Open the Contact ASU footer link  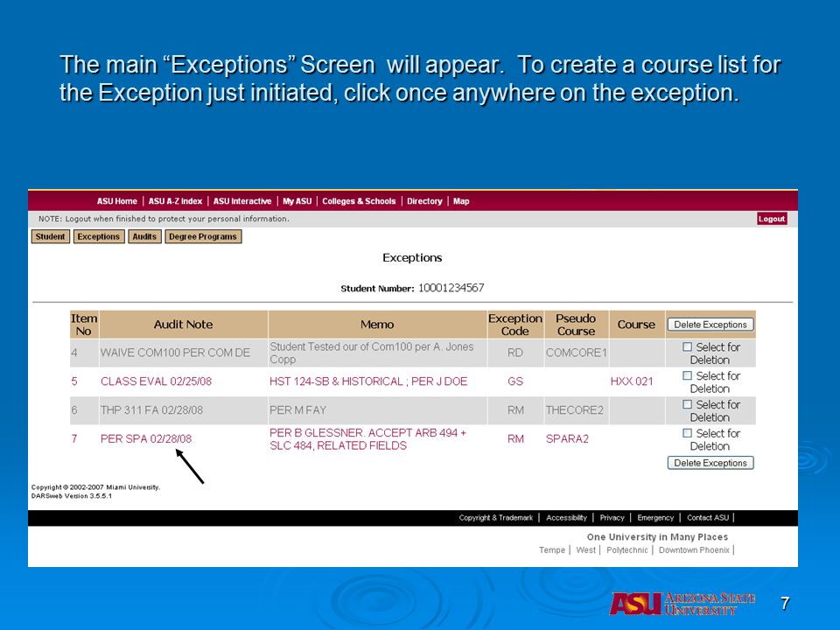click(708, 517)
